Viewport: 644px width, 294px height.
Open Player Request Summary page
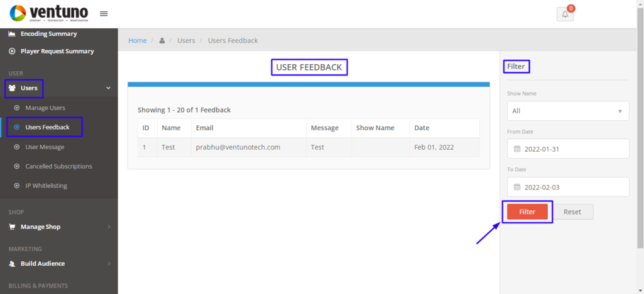coord(57,52)
